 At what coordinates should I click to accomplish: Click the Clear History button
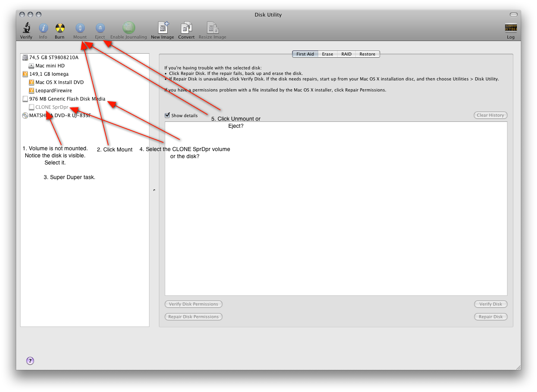coord(490,115)
